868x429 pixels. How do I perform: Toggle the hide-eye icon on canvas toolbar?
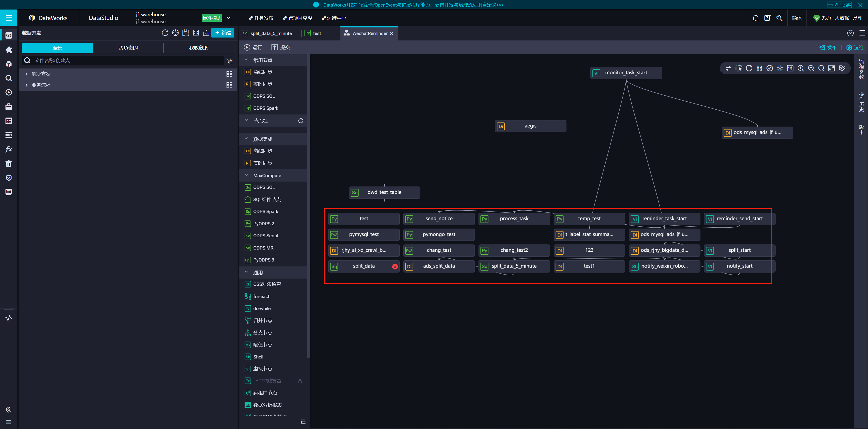click(x=842, y=68)
